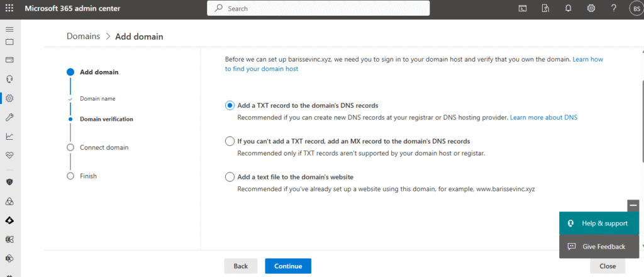
Task: Select the MX record verification option
Action: point(230,142)
